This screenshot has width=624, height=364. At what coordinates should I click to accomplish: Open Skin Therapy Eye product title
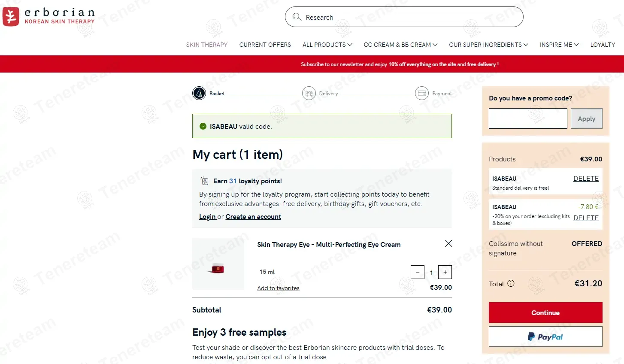(329, 245)
